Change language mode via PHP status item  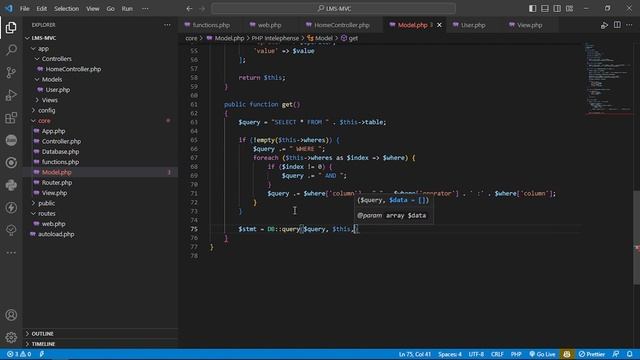516,354
